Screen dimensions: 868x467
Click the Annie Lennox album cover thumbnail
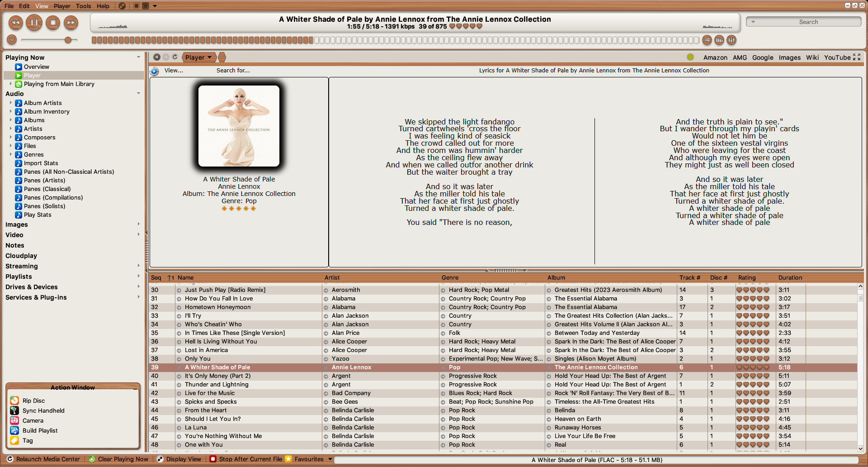(239, 126)
